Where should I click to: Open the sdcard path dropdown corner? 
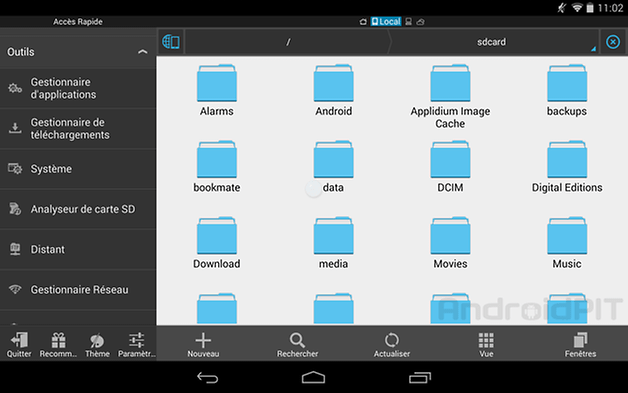[x=593, y=48]
